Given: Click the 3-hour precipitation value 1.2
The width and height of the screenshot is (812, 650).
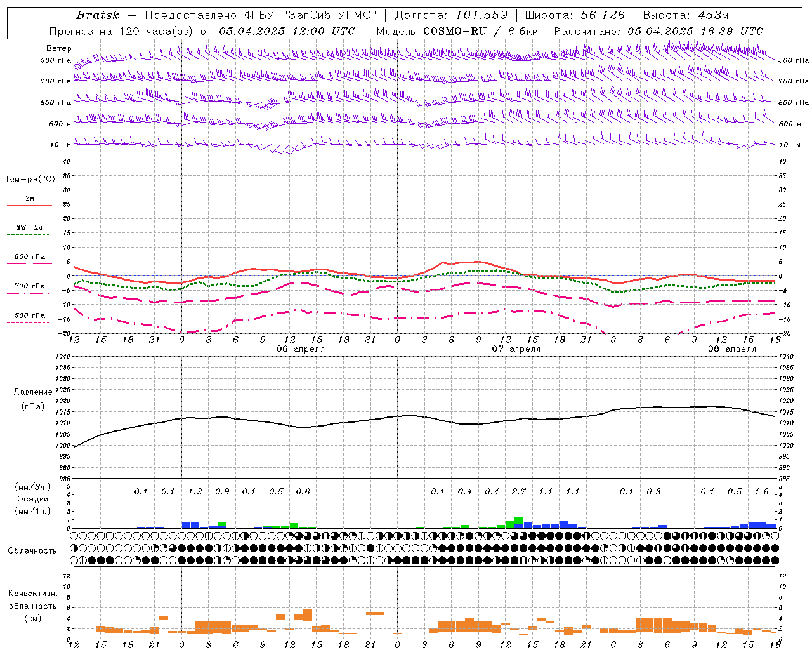Looking at the screenshot, I should click(x=195, y=492).
